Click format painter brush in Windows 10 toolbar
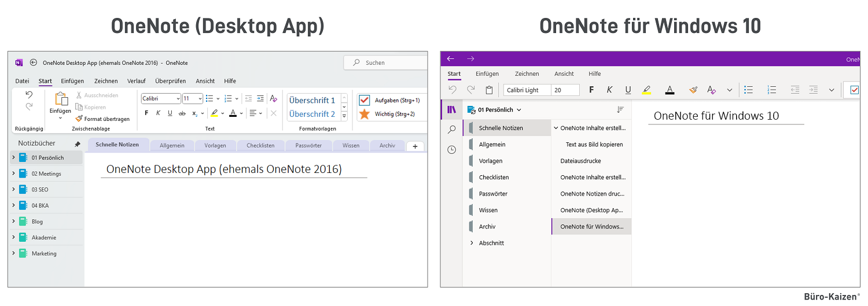868x306 pixels. tap(693, 90)
